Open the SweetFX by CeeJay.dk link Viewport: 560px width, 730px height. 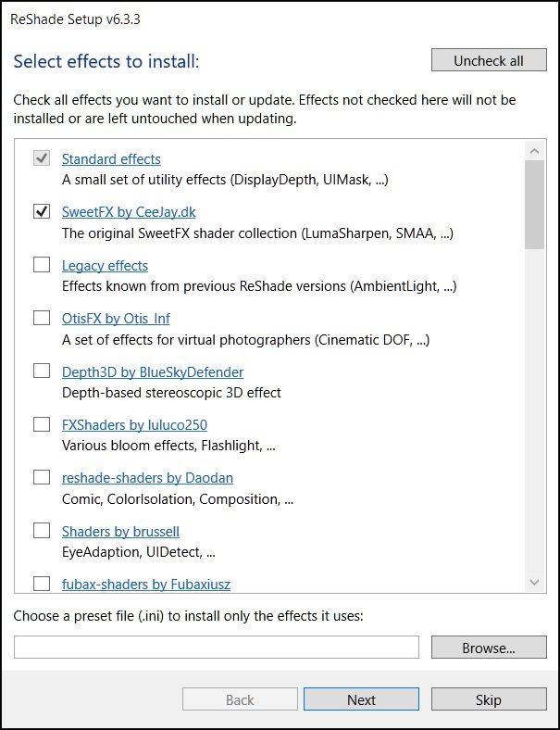tap(129, 212)
